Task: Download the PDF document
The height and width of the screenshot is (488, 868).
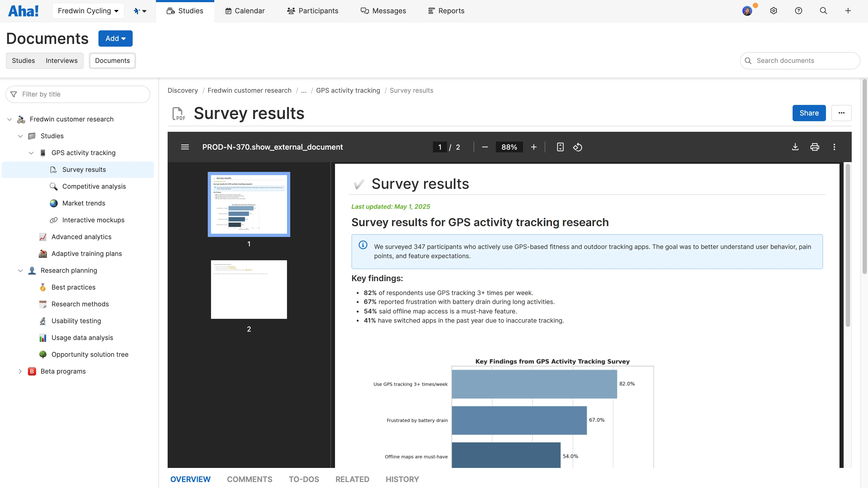Action: [795, 147]
